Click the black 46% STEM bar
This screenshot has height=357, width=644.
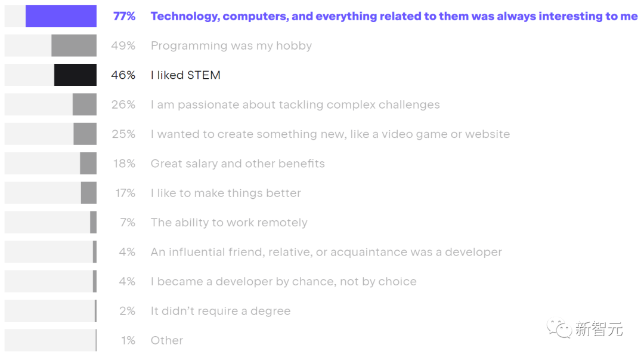click(76, 75)
